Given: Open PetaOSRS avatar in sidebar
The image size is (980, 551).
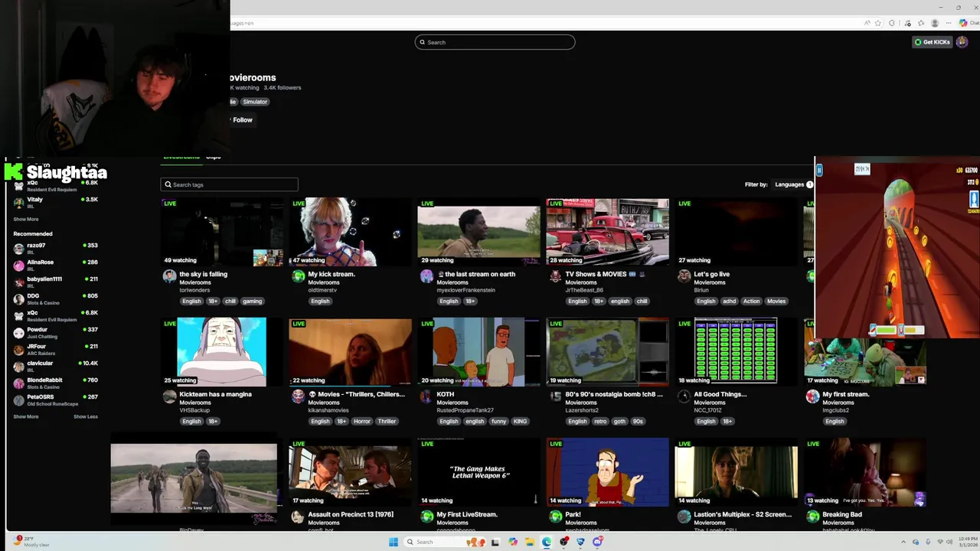Looking at the screenshot, I should click(18, 399).
